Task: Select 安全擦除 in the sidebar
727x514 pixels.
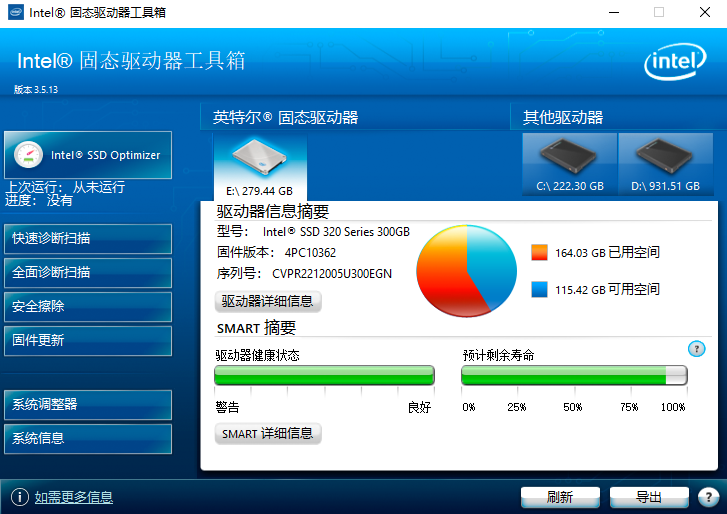Action: pyautogui.click(x=86, y=306)
